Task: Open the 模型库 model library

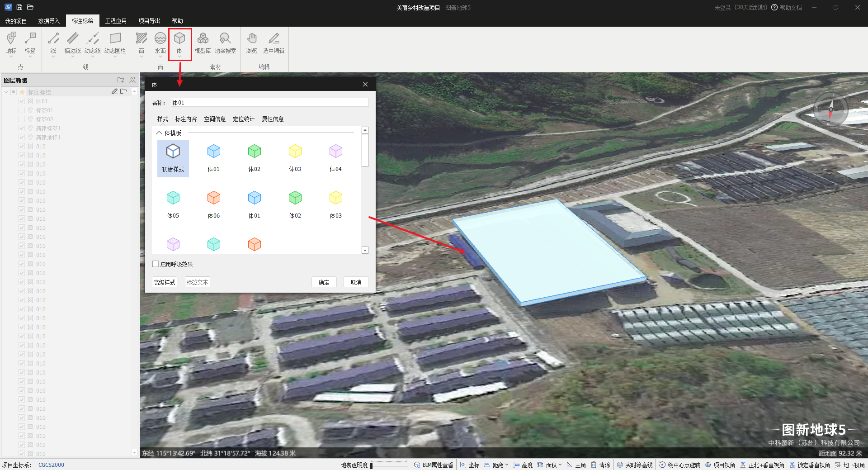Action: click(x=203, y=43)
